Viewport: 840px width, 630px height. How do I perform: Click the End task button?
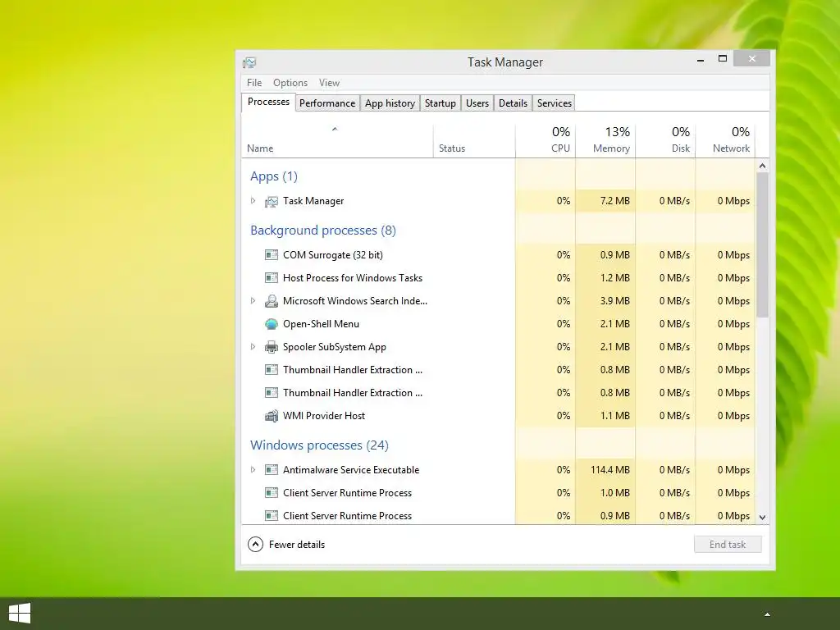click(728, 545)
